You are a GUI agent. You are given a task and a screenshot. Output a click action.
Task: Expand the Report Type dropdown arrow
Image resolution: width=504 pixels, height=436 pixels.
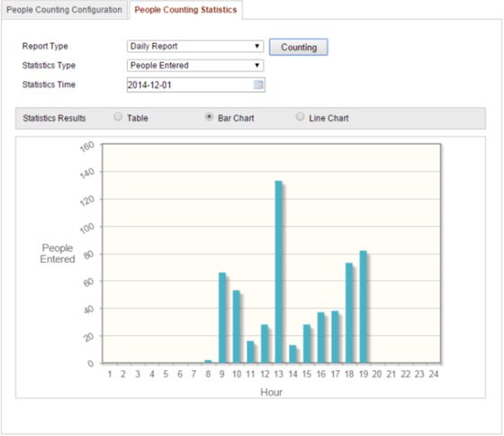(x=257, y=46)
